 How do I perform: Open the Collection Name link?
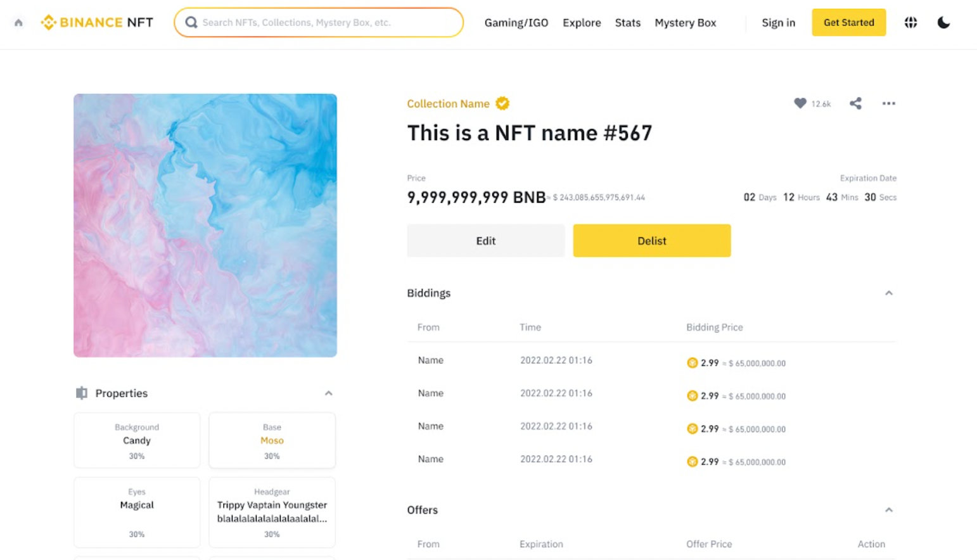pyautogui.click(x=448, y=104)
